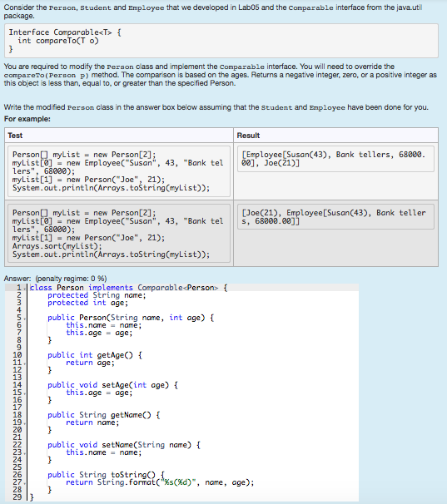The width and height of the screenshot is (447, 504).
Task: Click 'compareTo(Person p)' in the question description
Action: point(47,75)
